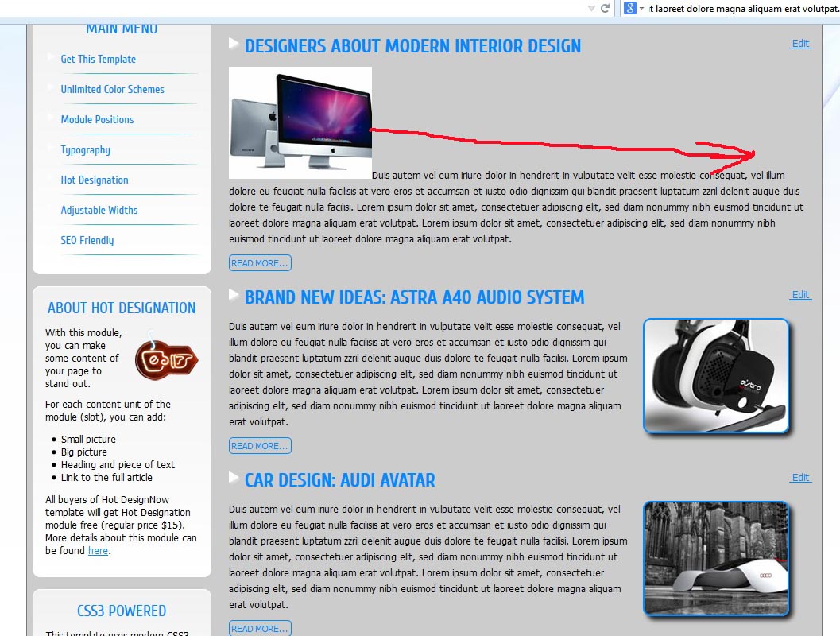Focus the browser search field text
Image resolution: width=840 pixels, height=636 pixels.
(744, 9)
